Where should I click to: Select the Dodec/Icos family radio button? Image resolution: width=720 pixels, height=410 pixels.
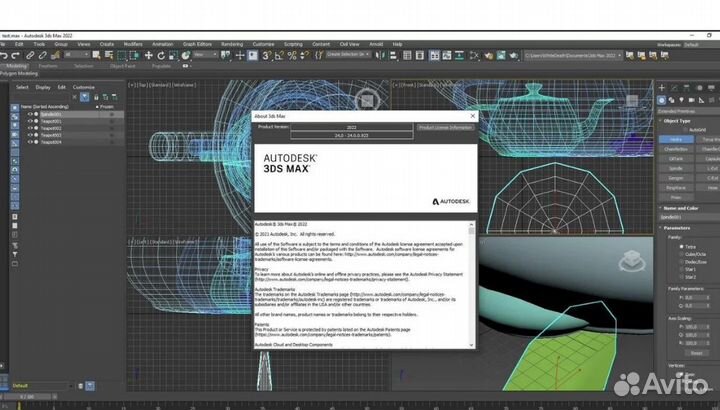point(681,262)
